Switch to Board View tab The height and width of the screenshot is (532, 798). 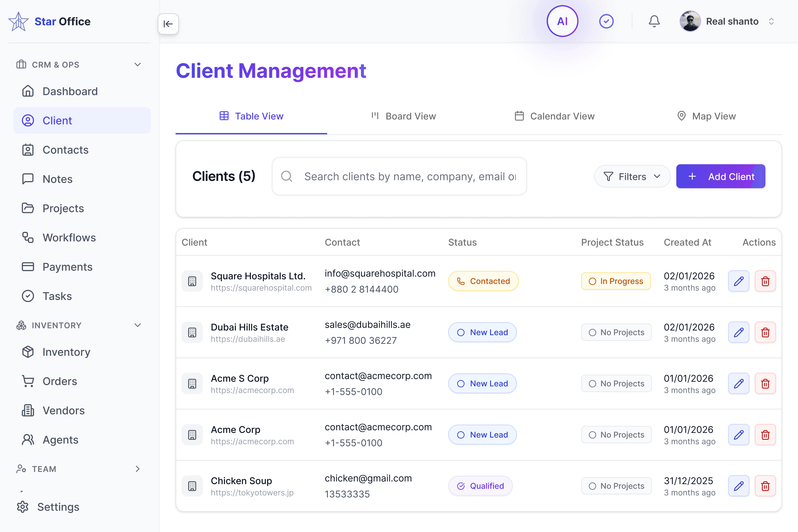[x=403, y=116]
